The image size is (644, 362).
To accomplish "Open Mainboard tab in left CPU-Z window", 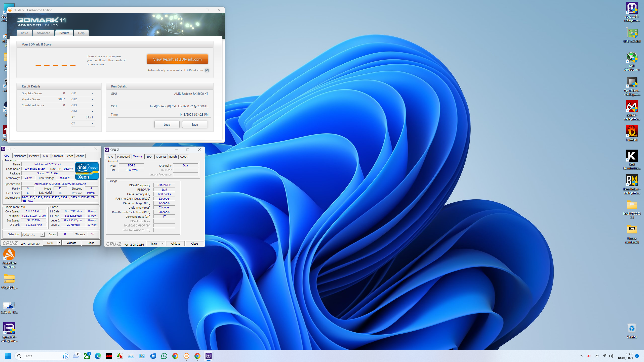I will (x=20, y=156).
